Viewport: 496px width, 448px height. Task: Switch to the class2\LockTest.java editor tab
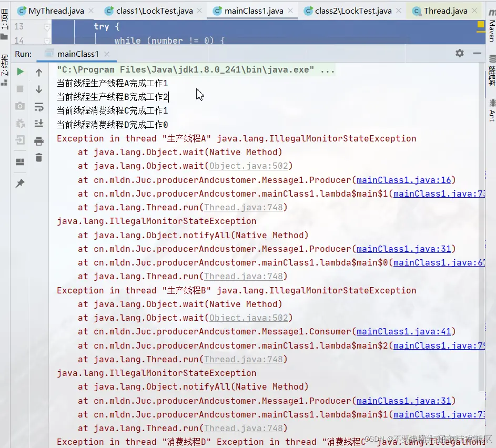point(353,11)
